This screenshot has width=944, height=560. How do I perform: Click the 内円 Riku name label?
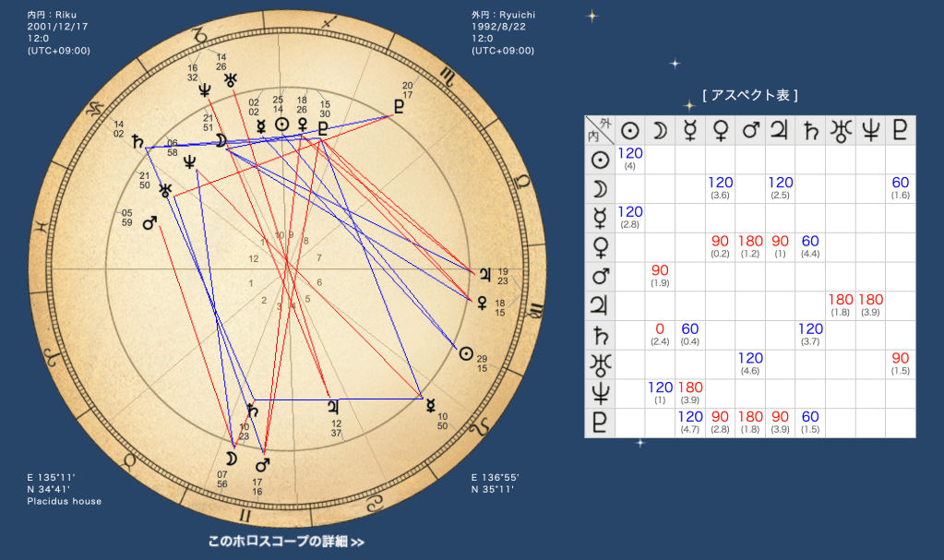click(x=51, y=16)
